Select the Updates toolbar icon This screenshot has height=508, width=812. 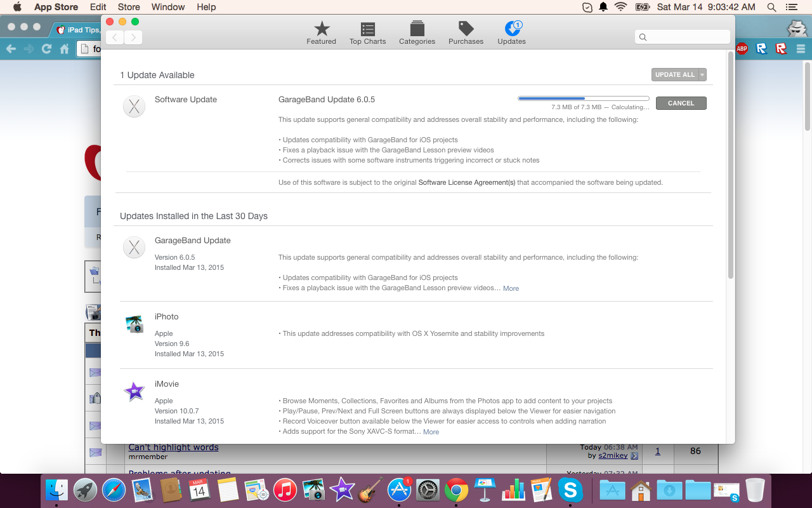point(512,32)
